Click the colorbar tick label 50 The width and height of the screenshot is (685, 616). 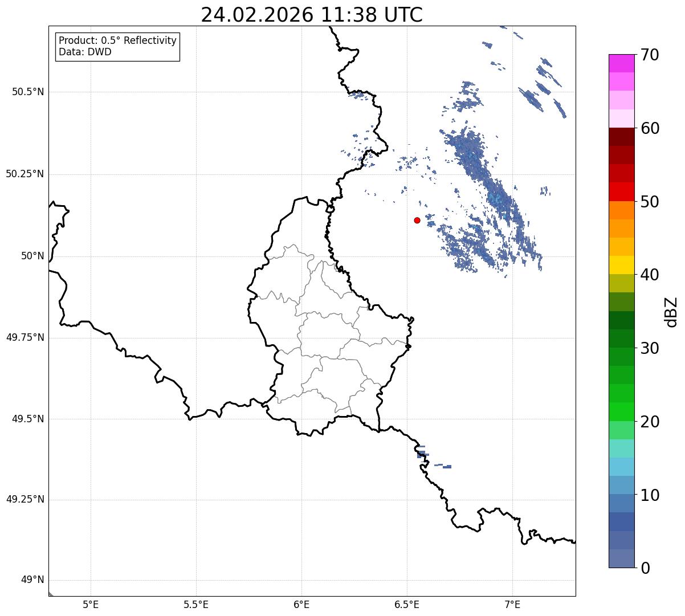click(x=650, y=202)
